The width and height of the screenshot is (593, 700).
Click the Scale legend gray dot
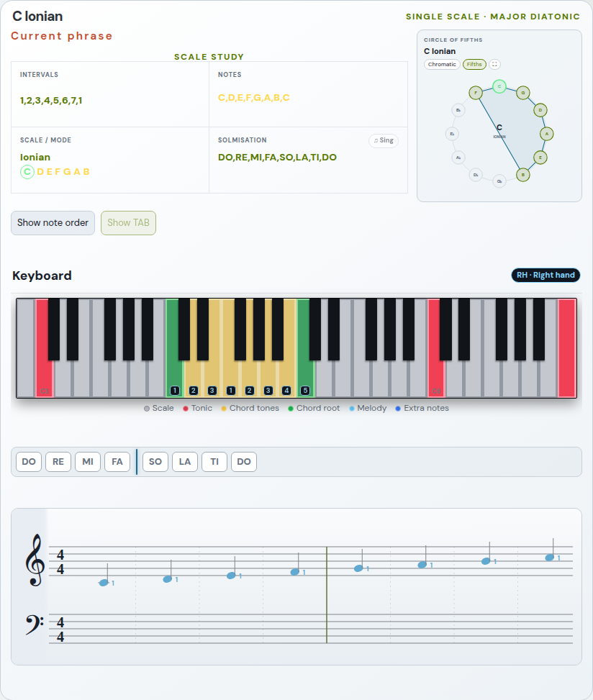pos(147,409)
